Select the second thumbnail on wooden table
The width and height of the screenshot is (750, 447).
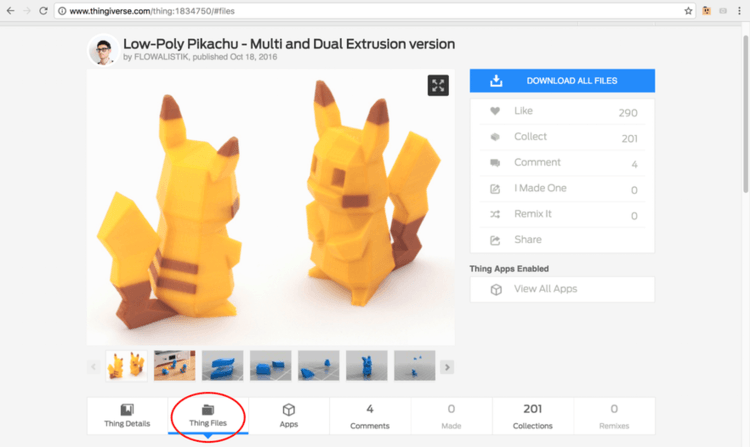pyautogui.click(x=175, y=366)
